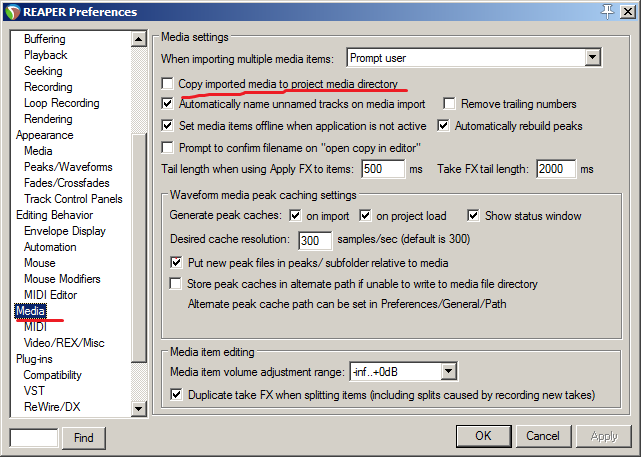Open Media item volume adjustment range dropdown
The height and width of the screenshot is (457, 641).
[448, 372]
